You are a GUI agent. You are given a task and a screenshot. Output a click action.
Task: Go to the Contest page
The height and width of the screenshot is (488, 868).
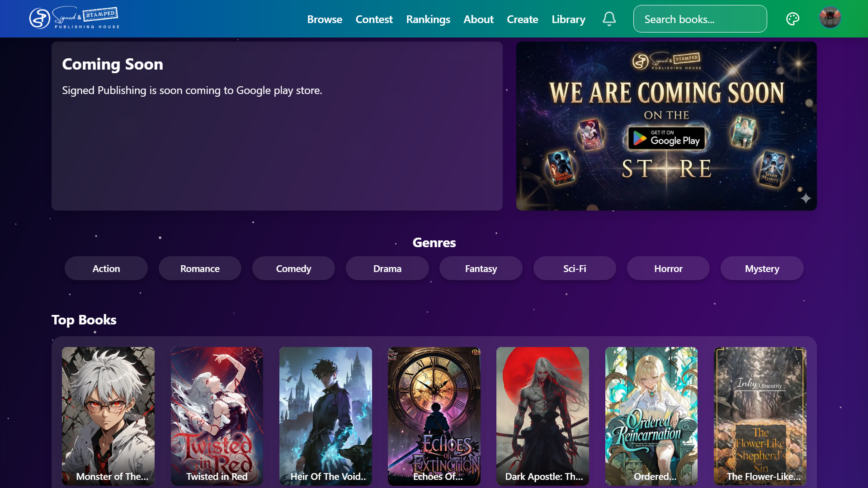[374, 19]
